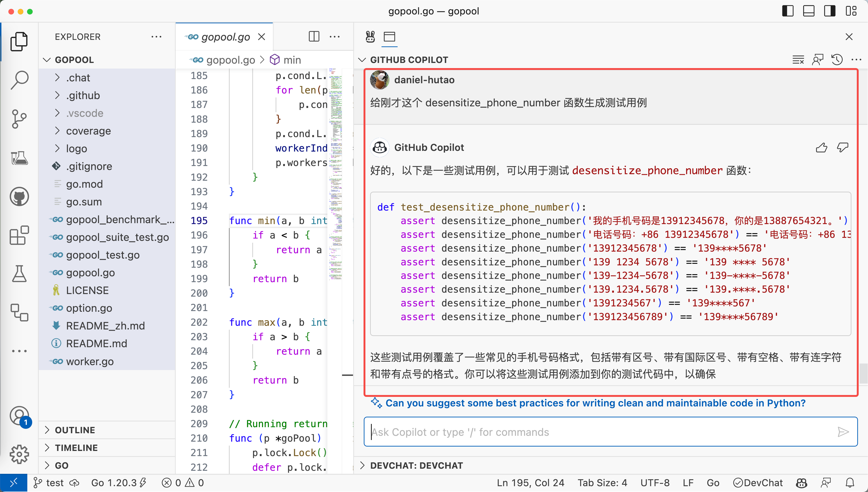The image size is (868, 492).
Task: Open the Search view in the activity bar
Action: click(x=19, y=80)
